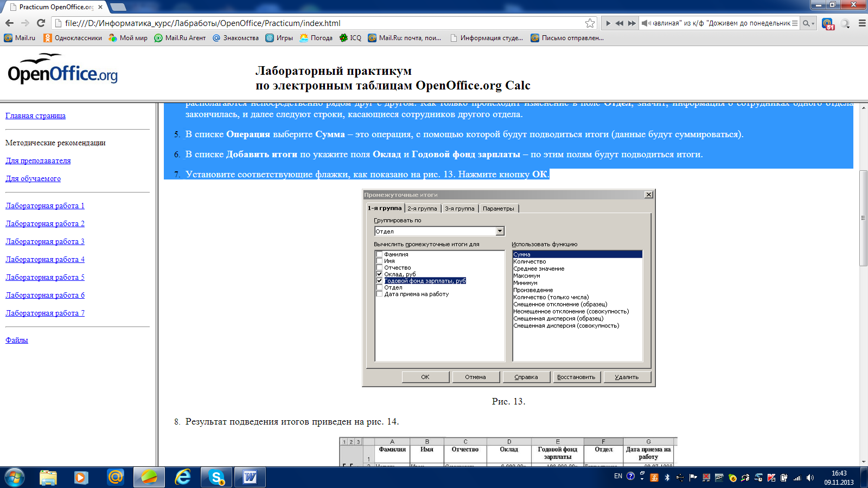Open the Одноклассники bookmark
This screenshot has height=488, width=868.
pos(73,38)
